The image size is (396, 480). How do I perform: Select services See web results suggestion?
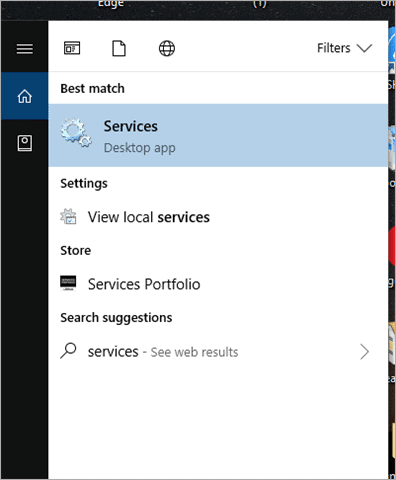pos(218,352)
